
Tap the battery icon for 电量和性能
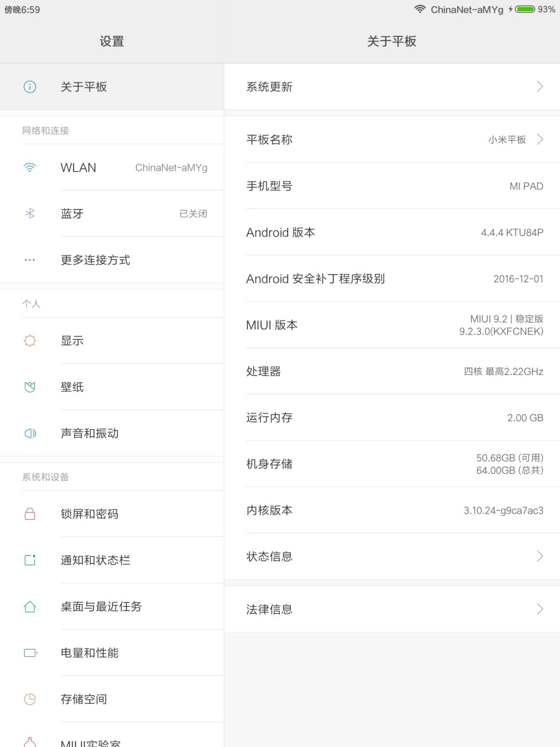[30, 653]
